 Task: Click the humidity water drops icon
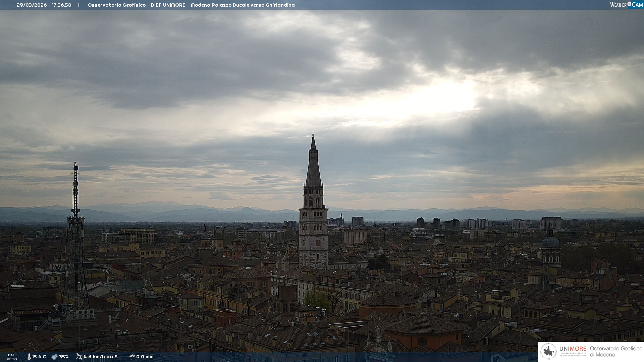tap(54, 357)
